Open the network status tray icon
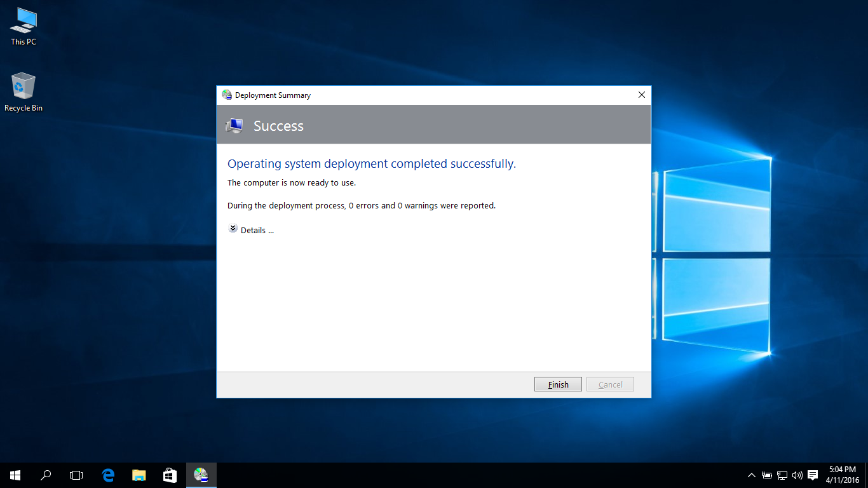 782,475
